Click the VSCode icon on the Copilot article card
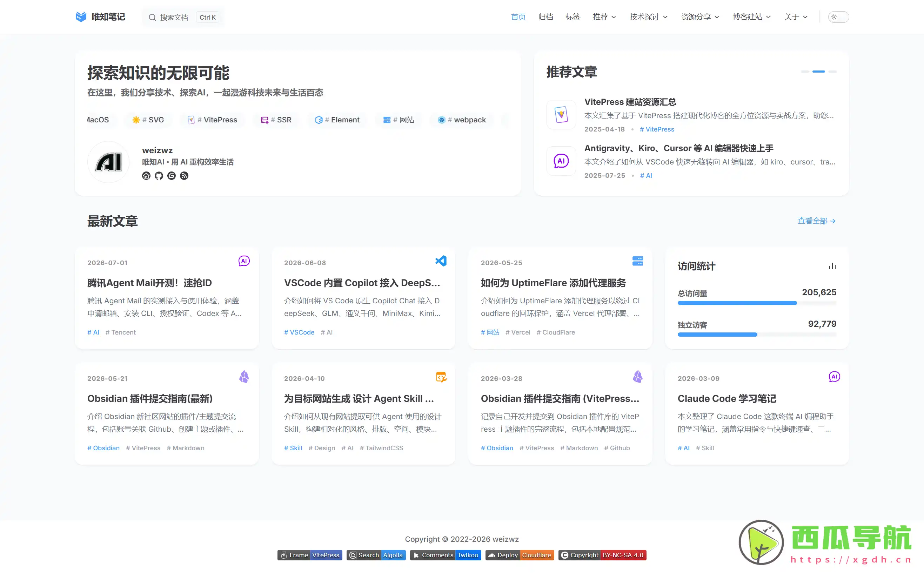Image resolution: width=924 pixels, height=573 pixels. coord(441,261)
